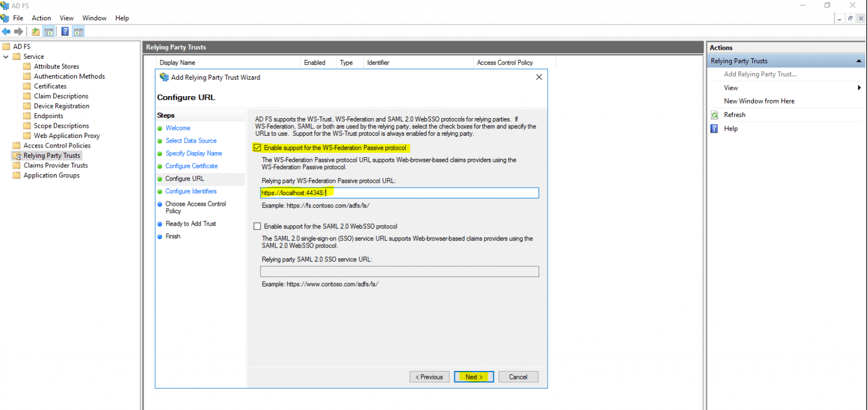Click the Back navigation arrow in the toolbar
The height and width of the screenshot is (410, 868).
click(x=6, y=31)
